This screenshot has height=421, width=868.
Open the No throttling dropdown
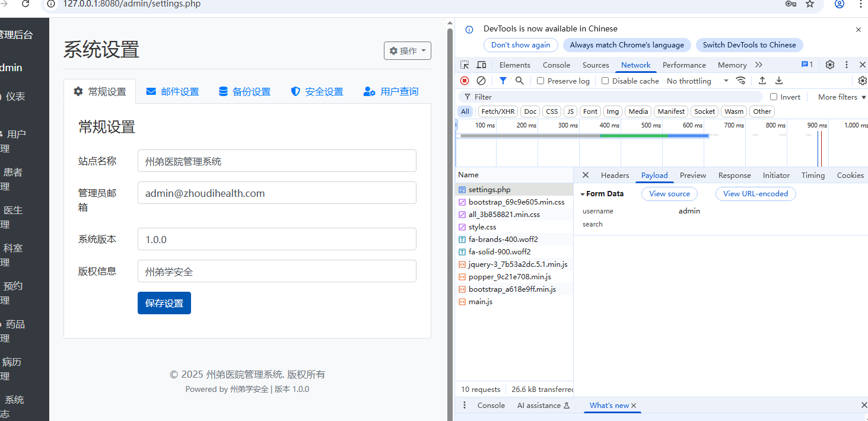pos(698,81)
